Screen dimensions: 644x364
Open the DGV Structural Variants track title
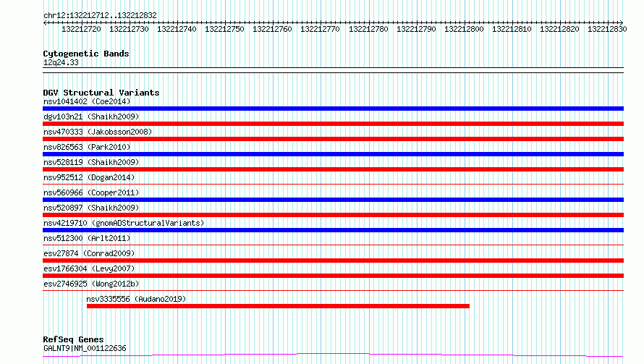[101, 93]
